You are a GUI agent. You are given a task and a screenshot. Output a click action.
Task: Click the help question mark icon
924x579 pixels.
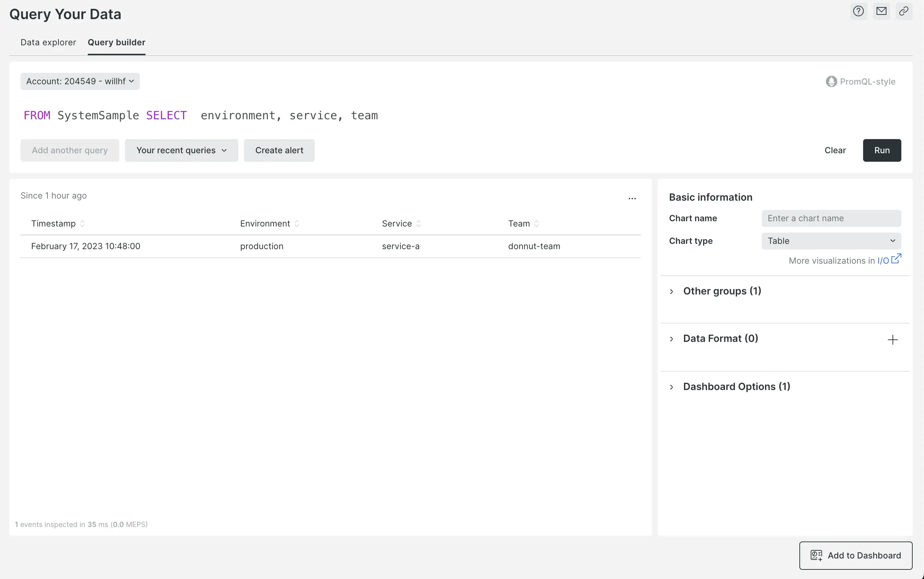[859, 11]
